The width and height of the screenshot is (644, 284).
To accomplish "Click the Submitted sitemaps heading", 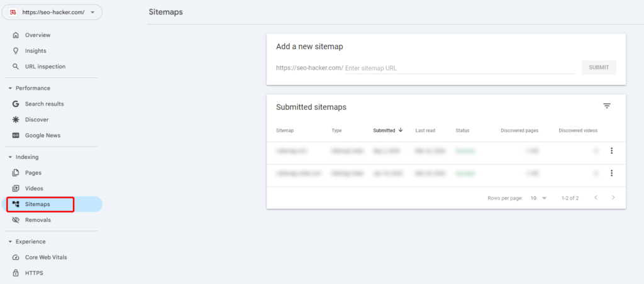I will [x=311, y=107].
